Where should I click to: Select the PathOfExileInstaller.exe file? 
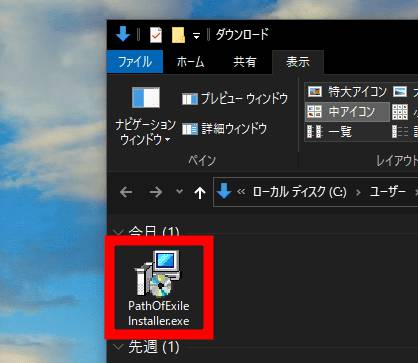[159, 288]
